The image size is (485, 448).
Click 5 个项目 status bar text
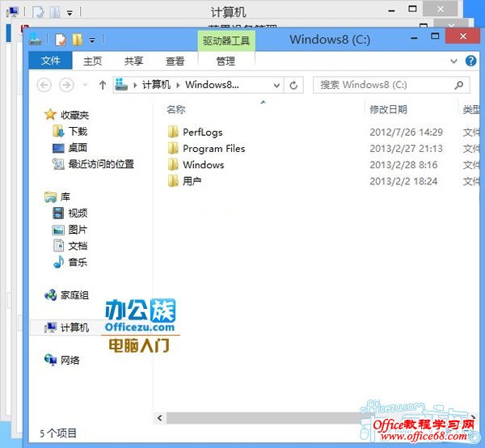(58, 433)
